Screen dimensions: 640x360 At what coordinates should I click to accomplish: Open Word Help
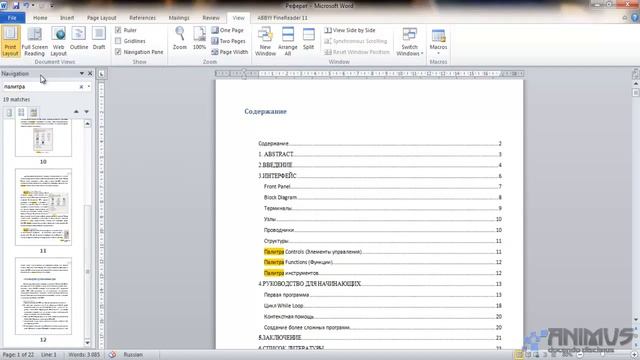pos(635,18)
